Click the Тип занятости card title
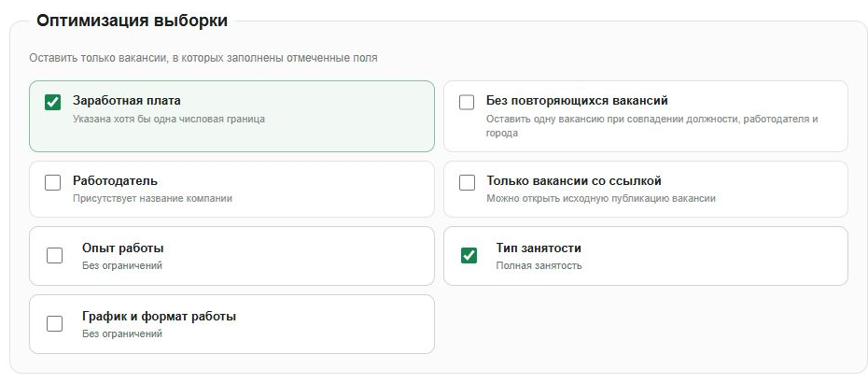This screenshot has width=868, height=383. click(539, 248)
